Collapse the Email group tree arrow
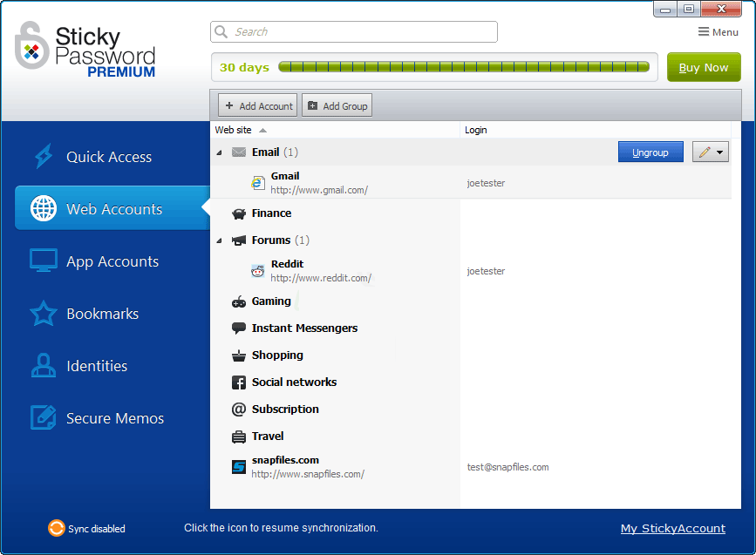This screenshot has width=756, height=555. pos(219,152)
